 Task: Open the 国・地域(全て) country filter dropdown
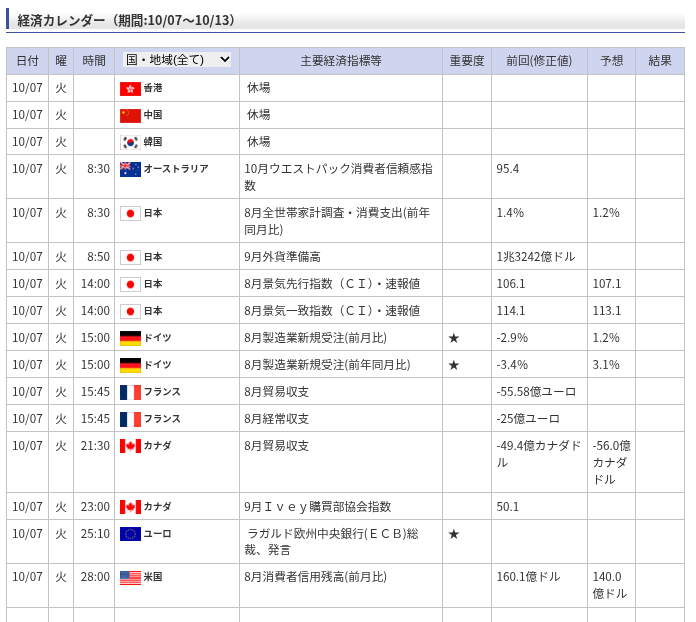177,60
